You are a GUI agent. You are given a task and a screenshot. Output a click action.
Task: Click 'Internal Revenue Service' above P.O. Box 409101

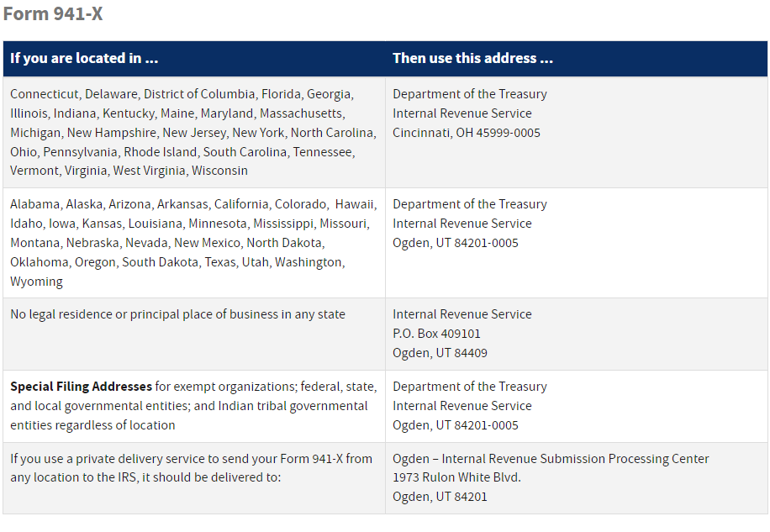click(x=461, y=314)
